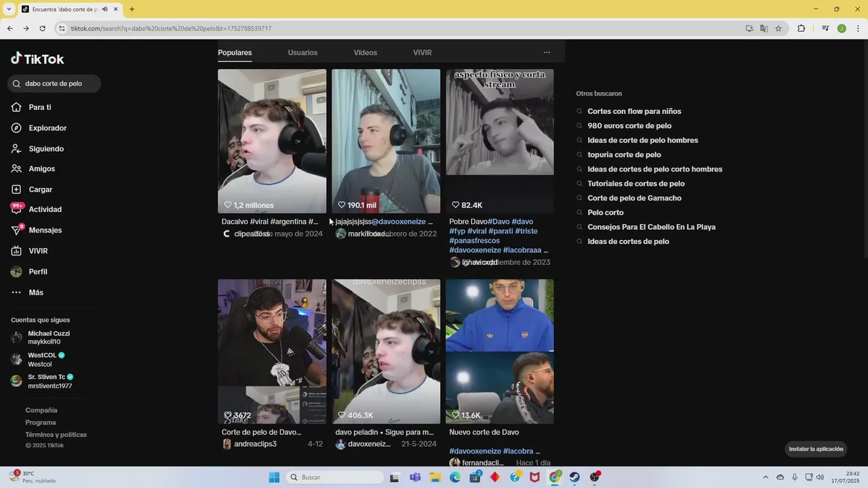Image resolution: width=868 pixels, height=488 pixels.
Task: Open suggestion 980 euros corte de pelo
Action: [629, 126]
